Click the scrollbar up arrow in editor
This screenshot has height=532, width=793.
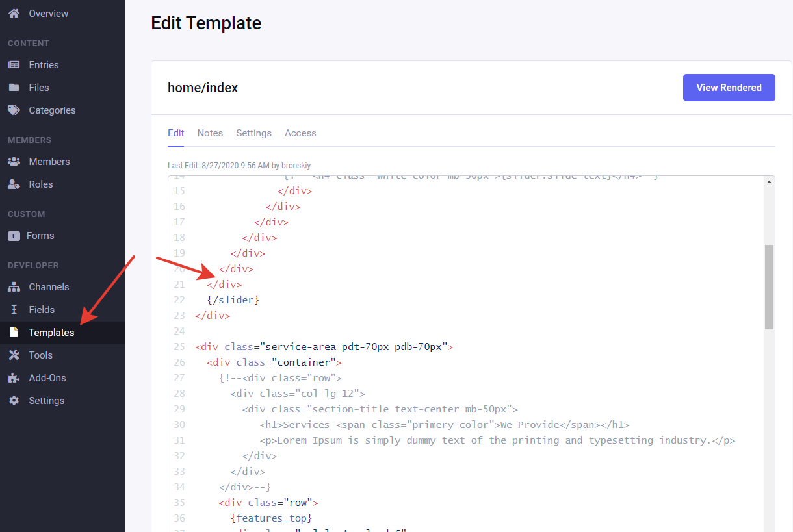pos(769,183)
